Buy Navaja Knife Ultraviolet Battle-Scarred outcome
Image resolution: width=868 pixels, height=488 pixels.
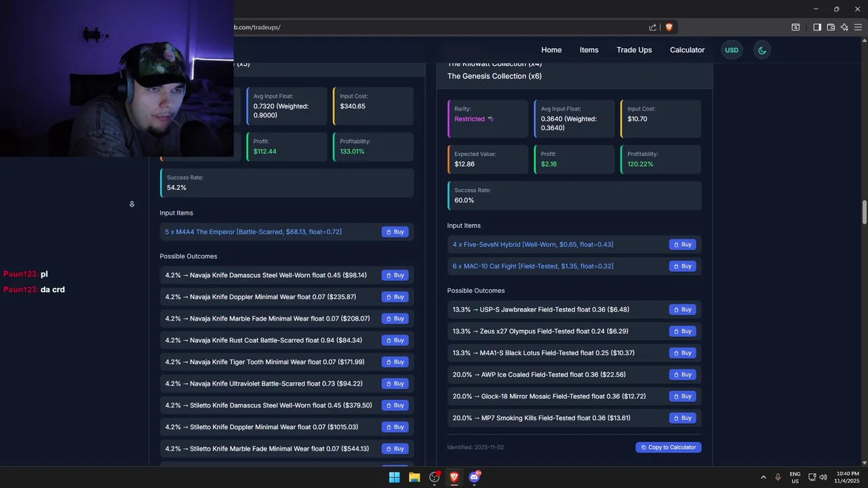pyautogui.click(x=395, y=384)
